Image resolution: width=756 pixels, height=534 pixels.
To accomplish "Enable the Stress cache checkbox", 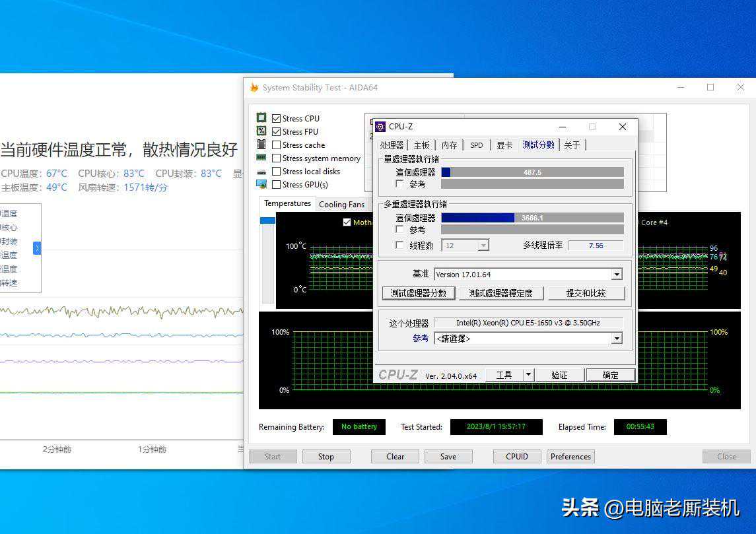I will point(277,145).
